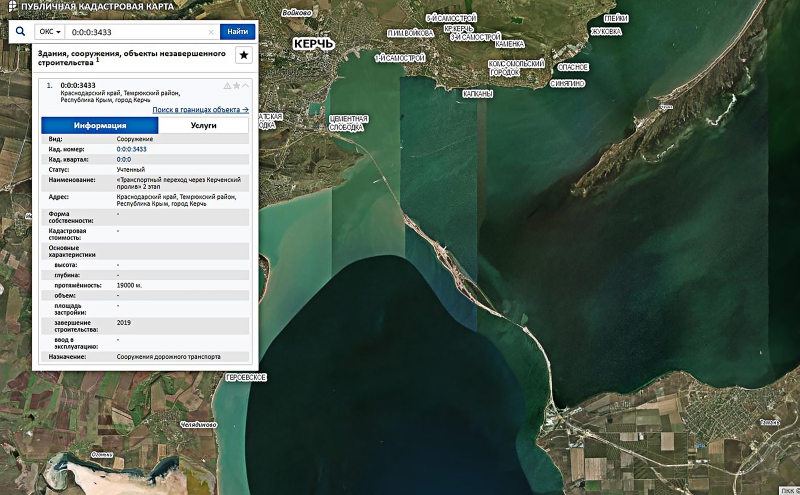Click the КЕРЧЬ city label on map
The width and height of the screenshot is (800, 495).
click(313, 44)
